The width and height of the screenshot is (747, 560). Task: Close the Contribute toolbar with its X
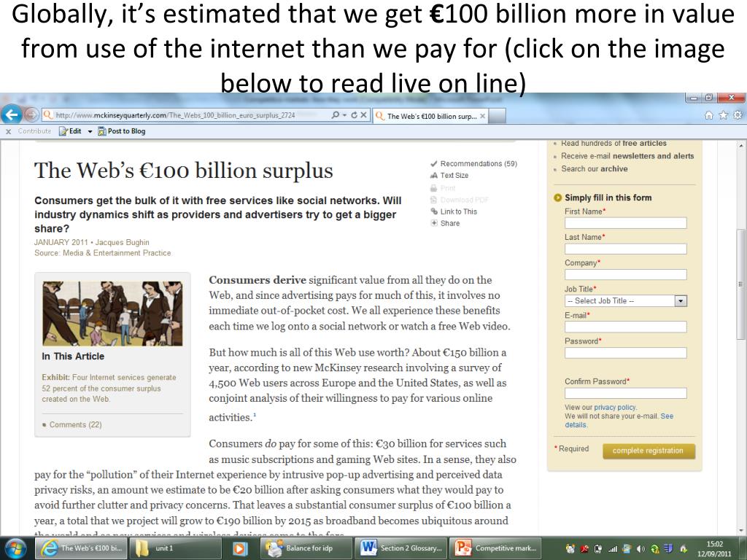point(8,131)
